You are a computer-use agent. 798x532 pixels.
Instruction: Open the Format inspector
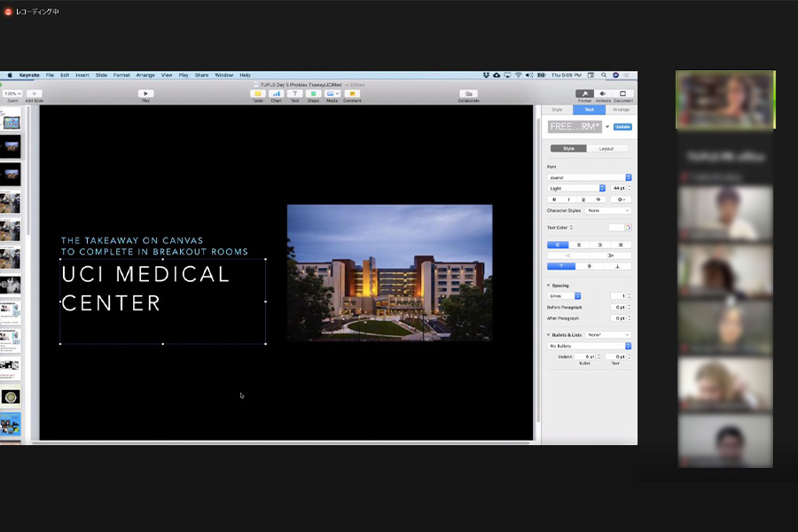pyautogui.click(x=585, y=94)
